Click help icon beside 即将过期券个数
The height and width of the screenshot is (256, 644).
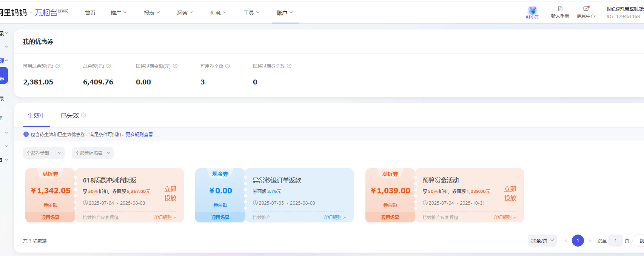click(289, 66)
